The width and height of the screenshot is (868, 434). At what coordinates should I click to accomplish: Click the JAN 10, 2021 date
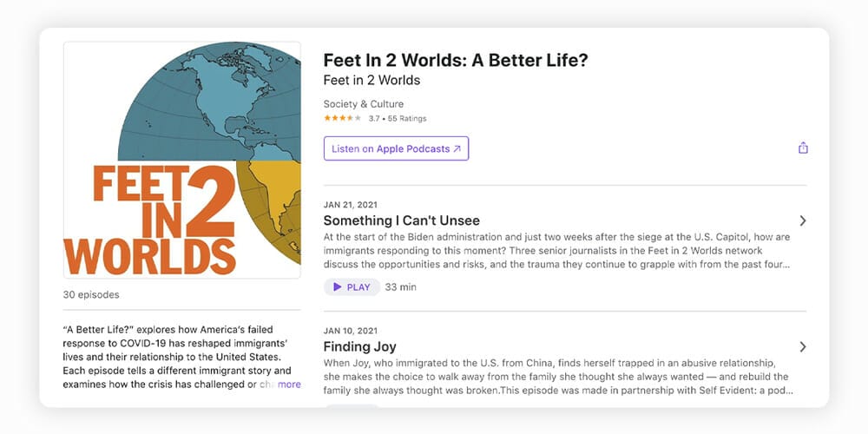point(351,331)
